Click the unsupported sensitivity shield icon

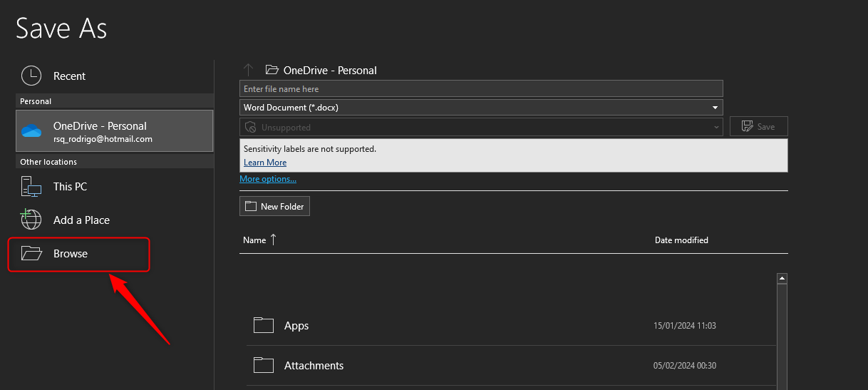(x=250, y=127)
